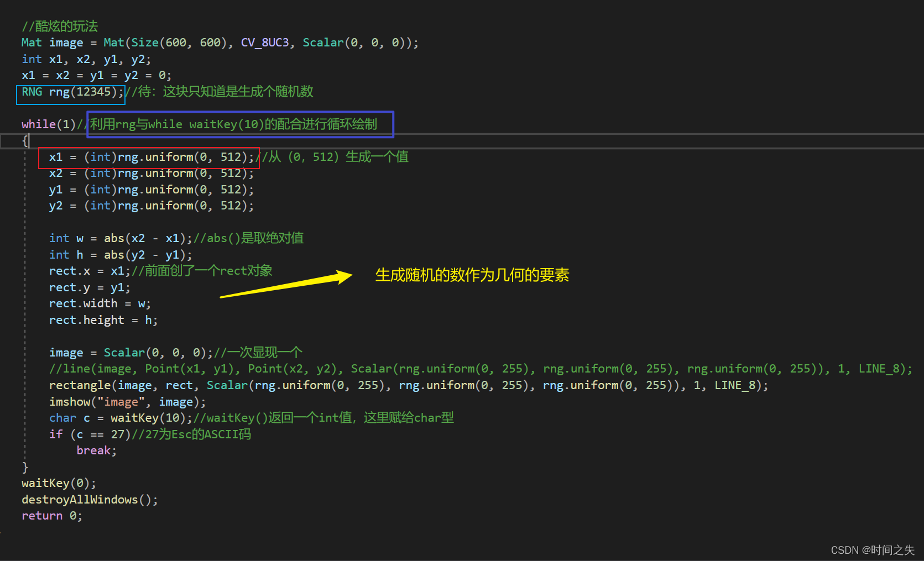The image size is (924, 561).
Task: Click the line "rect.width = w;"
Action: [x=100, y=303]
